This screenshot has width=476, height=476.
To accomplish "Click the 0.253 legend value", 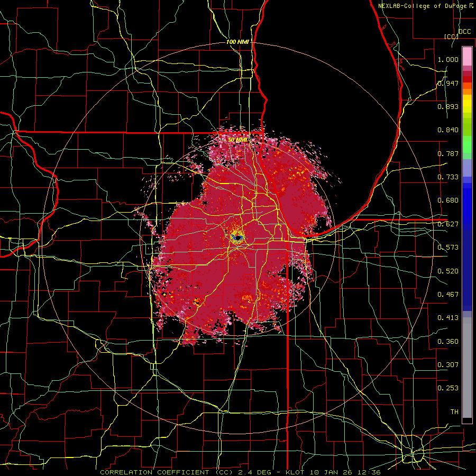I will tap(448, 388).
